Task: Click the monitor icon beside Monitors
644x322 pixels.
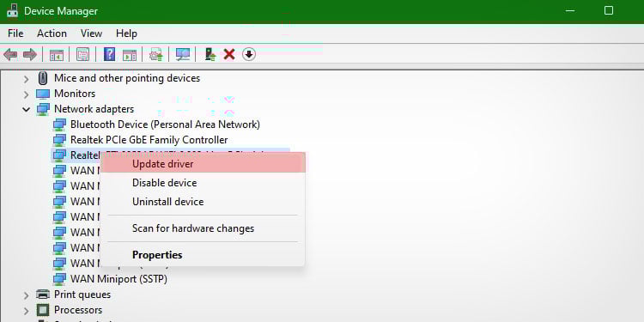Action: coord(43,94)
